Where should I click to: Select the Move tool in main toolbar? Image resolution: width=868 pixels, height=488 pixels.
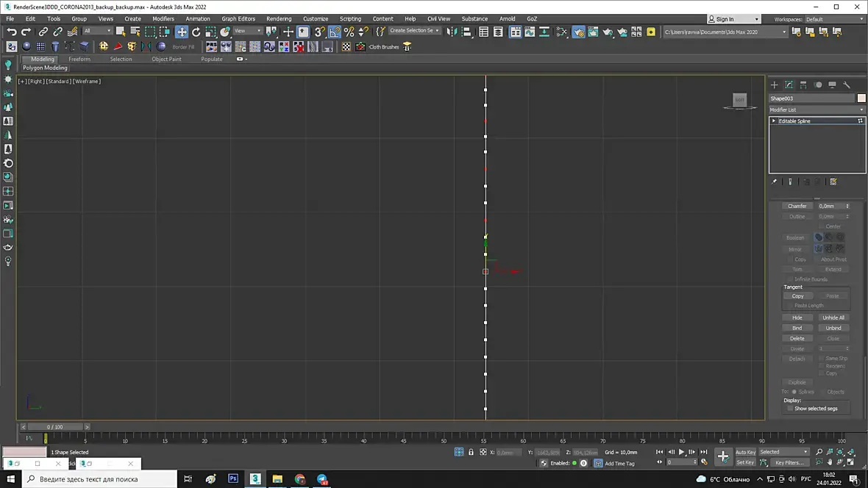tap(182, 32)
